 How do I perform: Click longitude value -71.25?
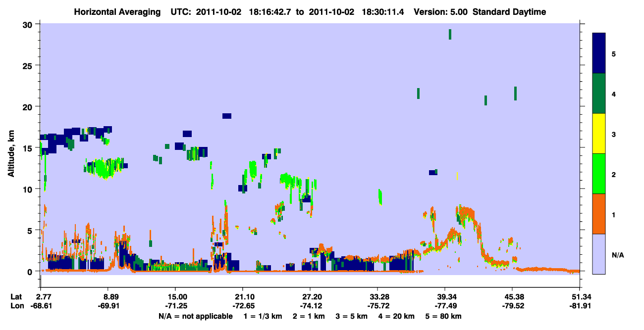click(175, 306)
